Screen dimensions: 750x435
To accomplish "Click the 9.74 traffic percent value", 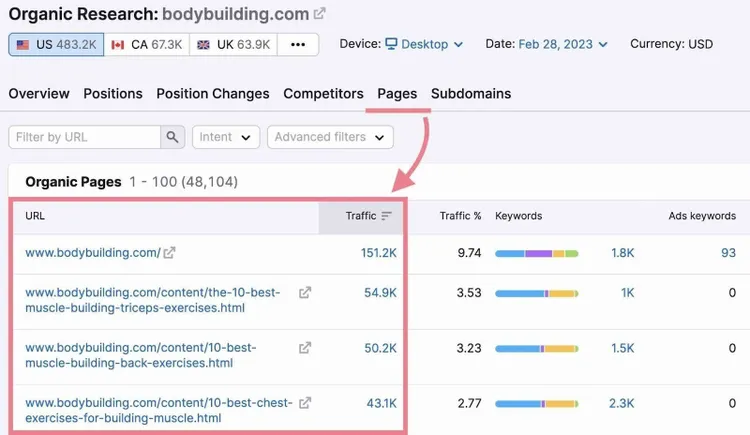I will coord(469,253).
